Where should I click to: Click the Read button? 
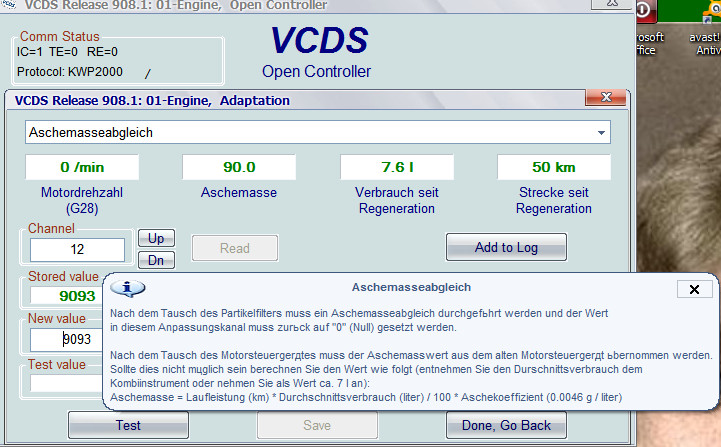pyautogui.click(x=234, y=248)
